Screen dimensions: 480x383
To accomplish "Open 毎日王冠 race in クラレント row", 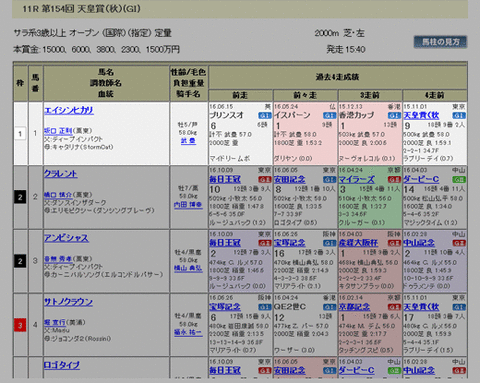I will (225, 179).
